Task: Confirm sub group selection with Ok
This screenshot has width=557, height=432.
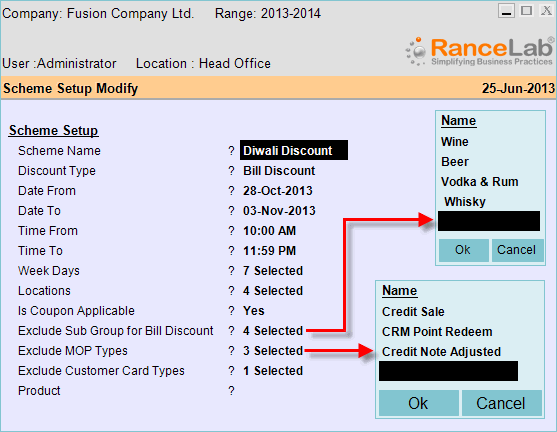Action: (x=464, y=250)
